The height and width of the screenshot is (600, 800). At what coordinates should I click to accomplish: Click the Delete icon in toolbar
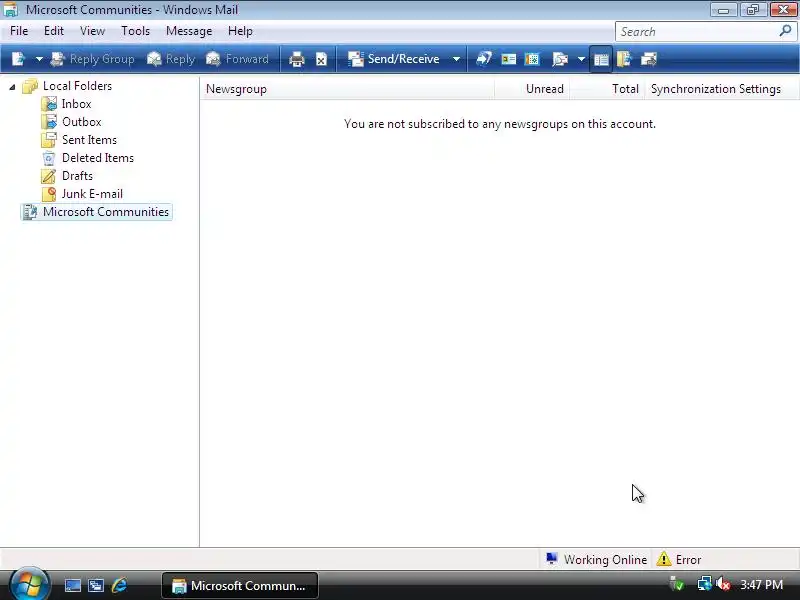[x=321, y=59]
